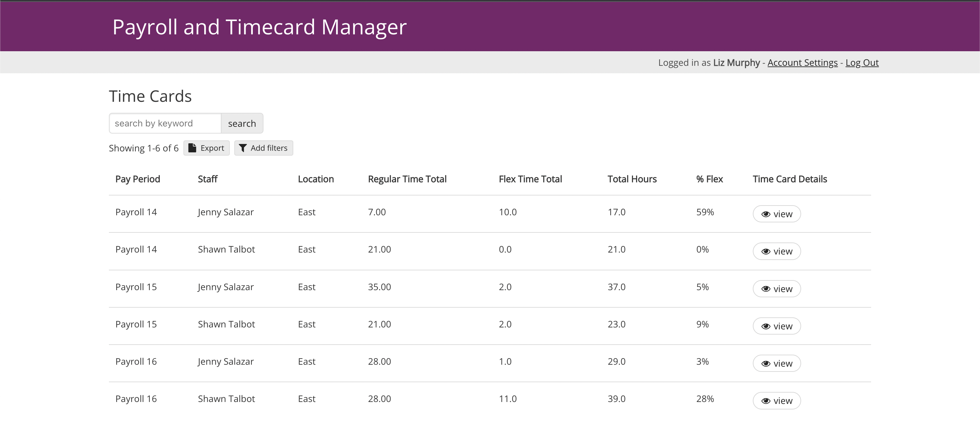Screen dimensions: 980x437
Task: View Jenny Salazar's Payroll 15 time card
Action: (x=776, y=289)
